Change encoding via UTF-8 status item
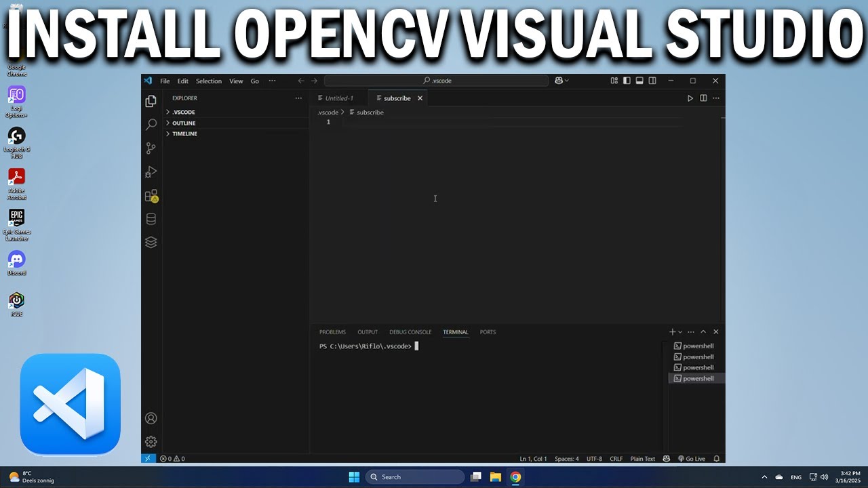The height and width of the screenshot is (488, 868). 594,459
